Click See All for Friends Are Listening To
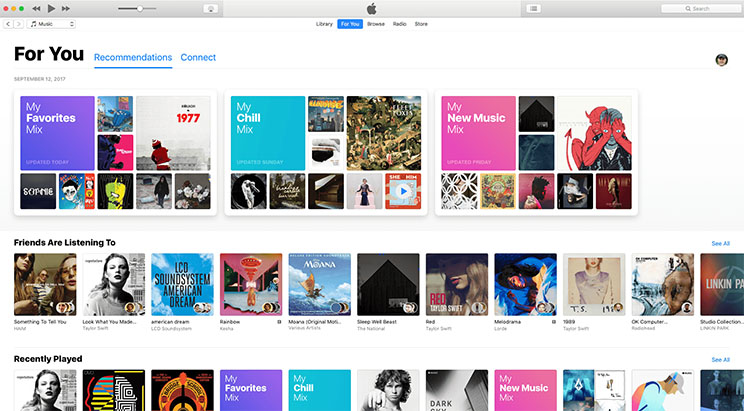The width and height of the screenshot is (744, 411). click(720, 243)
